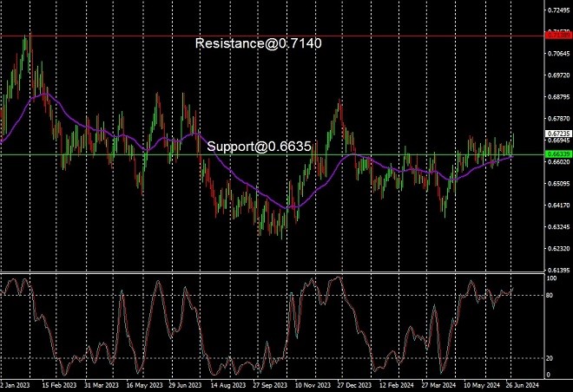Click the 27 Dec 2023 date label
The width and height of the screenshot is (573, 392).
click(x=354, y=385)
